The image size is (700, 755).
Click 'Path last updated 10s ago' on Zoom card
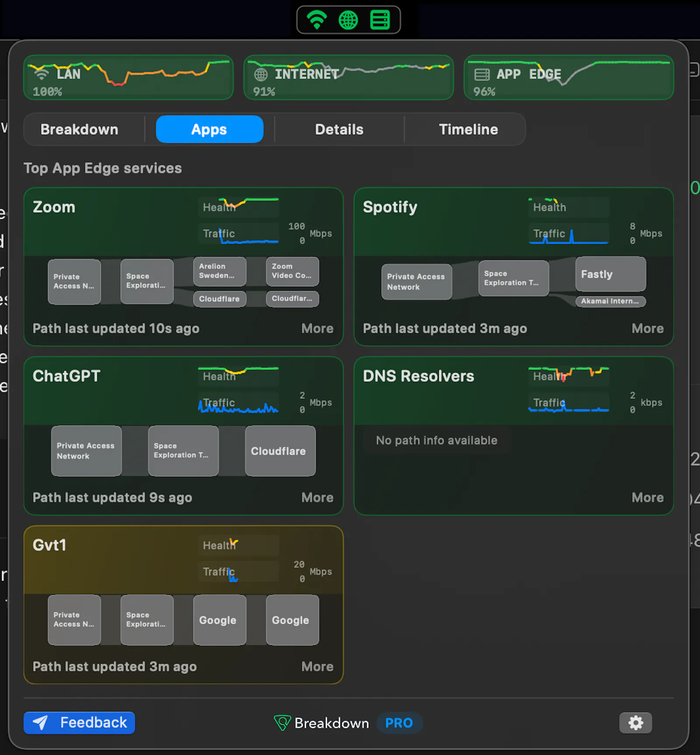click(x=116, y=329)
